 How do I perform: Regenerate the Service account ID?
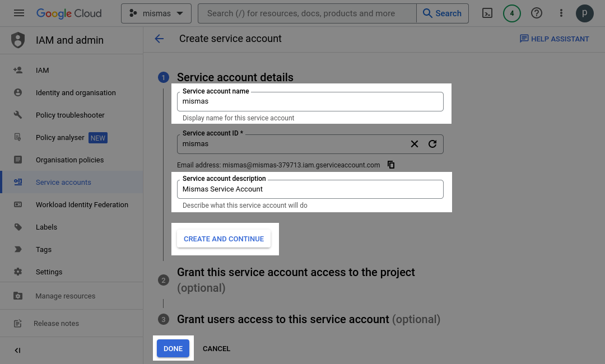click(x=432, y=144)
